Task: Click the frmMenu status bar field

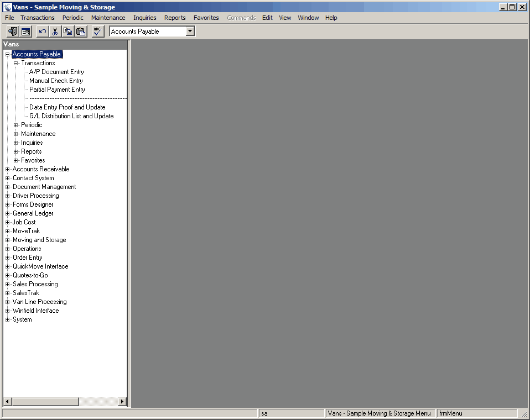Action: tap(477, 413)
